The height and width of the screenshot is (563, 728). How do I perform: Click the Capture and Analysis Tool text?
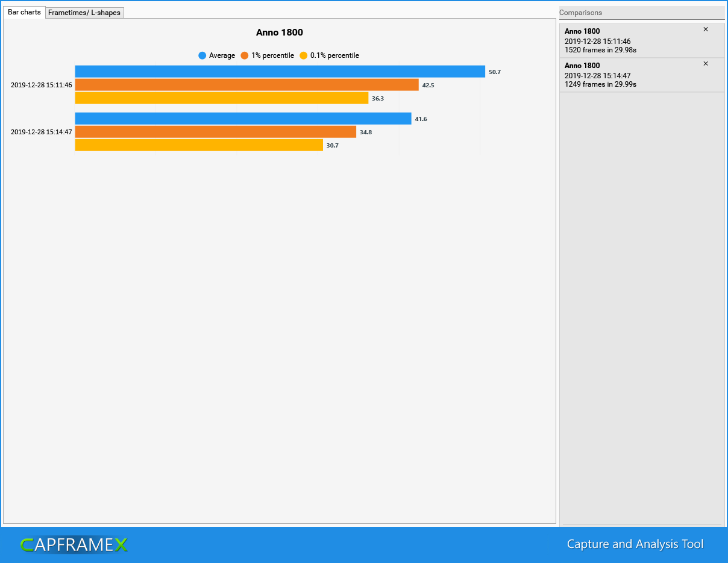[635, 544]
